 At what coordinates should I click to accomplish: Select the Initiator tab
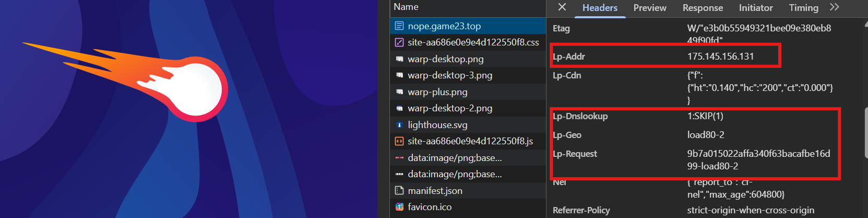(x=755, y=8)
